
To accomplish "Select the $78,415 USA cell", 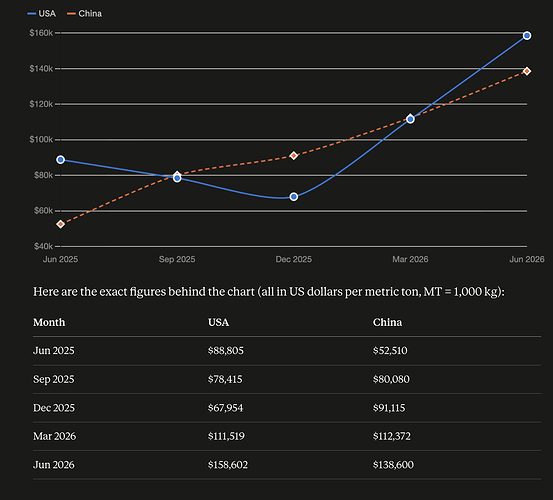I will pyautogui.click(x=225, y=379).
